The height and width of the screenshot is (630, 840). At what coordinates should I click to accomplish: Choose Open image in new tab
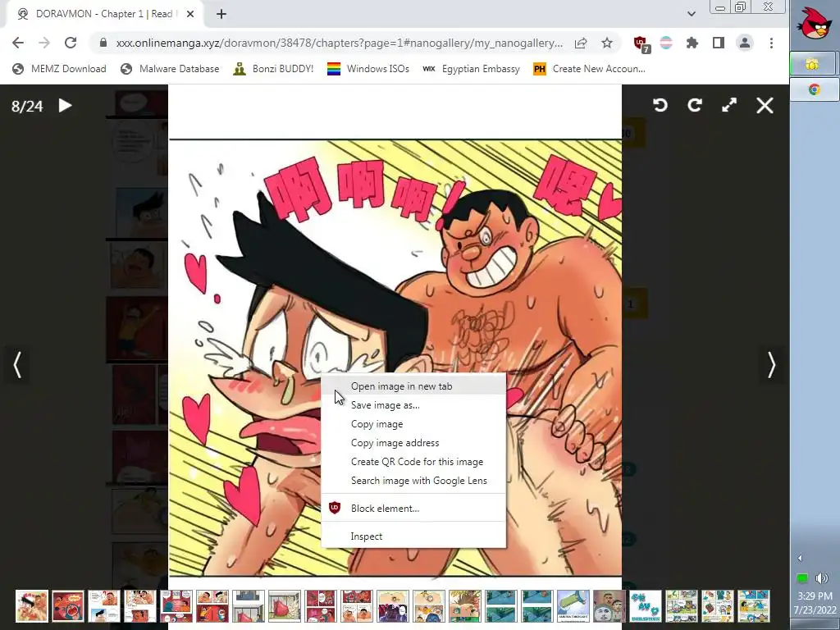point(413,386)
